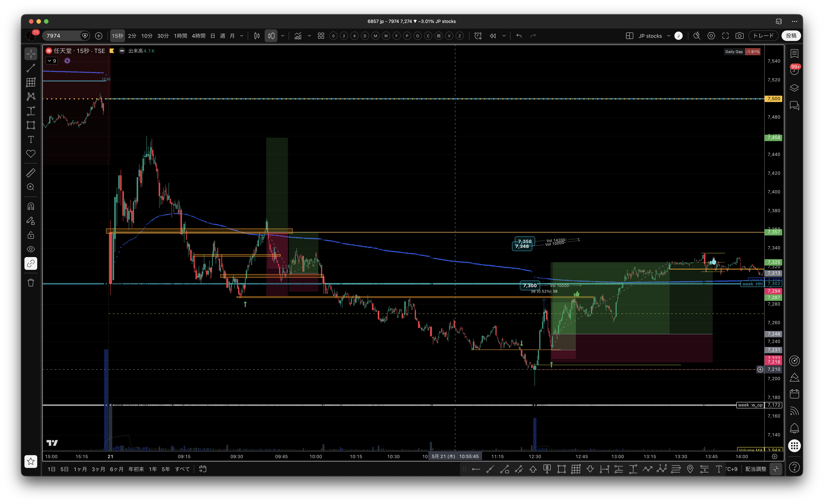Collapse the favorites toolbar corner button
The width and height of the screenshot is (824, 504).
tap(776, 469)
